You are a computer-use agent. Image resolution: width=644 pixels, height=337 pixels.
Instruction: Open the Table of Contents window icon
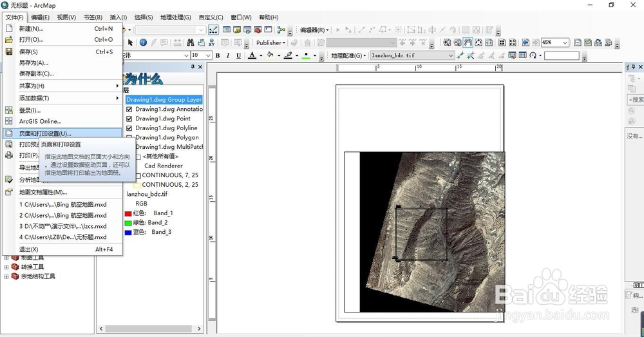pyautogui.click(x=226, y=30)
